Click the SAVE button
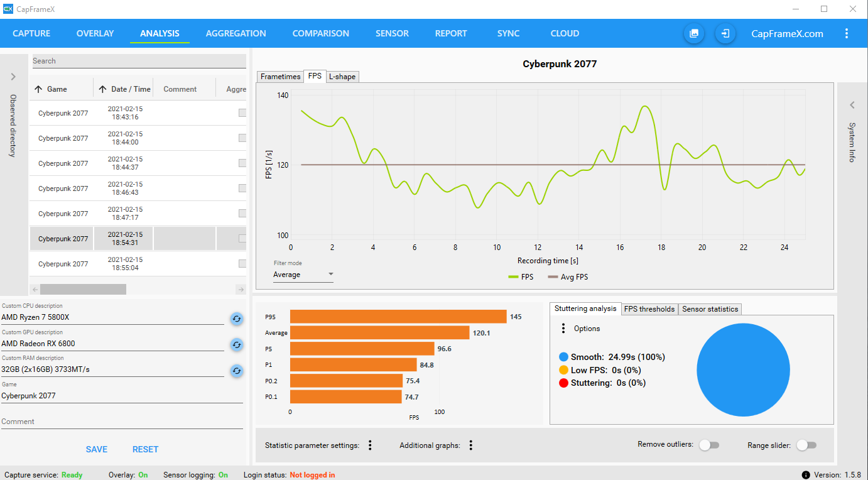 [97, 449]
